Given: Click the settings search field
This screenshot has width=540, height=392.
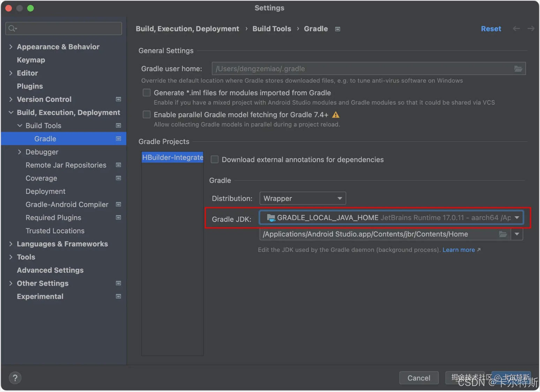Looking at the screenshot, I should pos(63,28).
